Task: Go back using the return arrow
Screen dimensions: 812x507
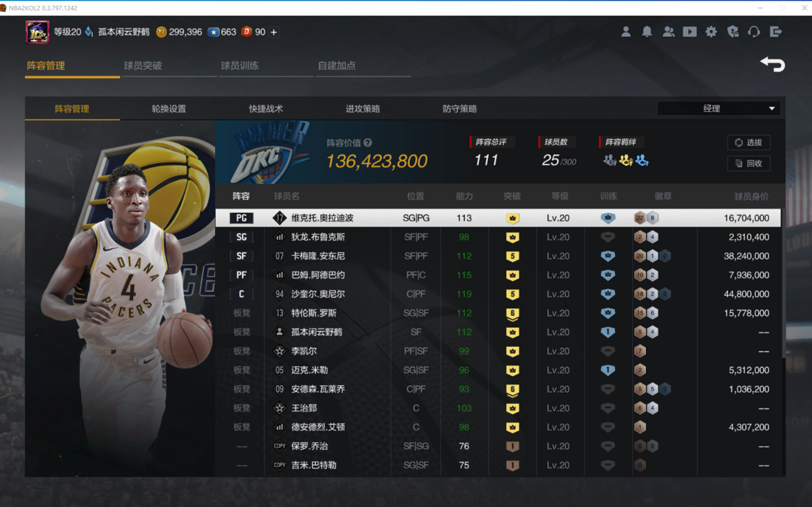Action: (773, 64)
